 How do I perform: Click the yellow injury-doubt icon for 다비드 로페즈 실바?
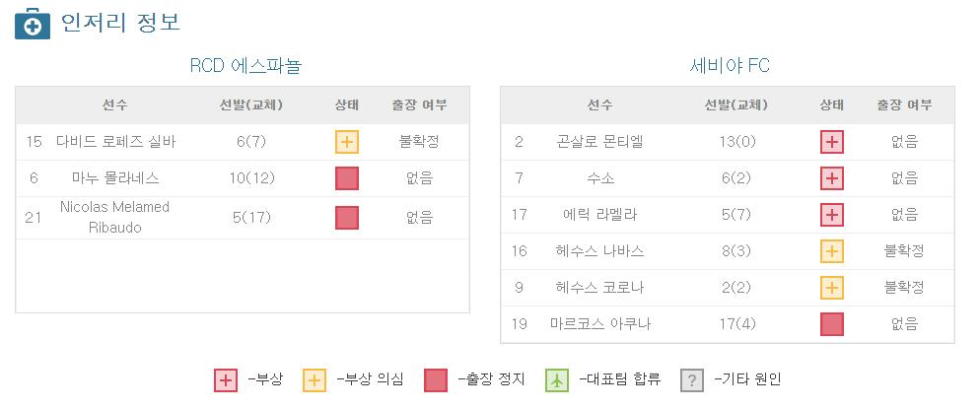pos(347,142)
